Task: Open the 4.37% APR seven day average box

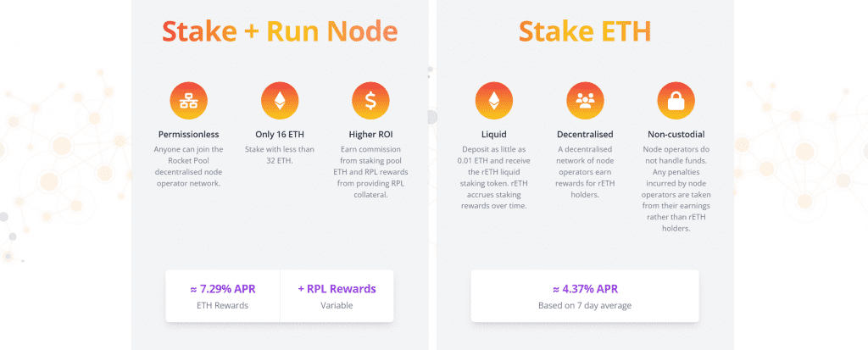Action: tap(585, 296)
